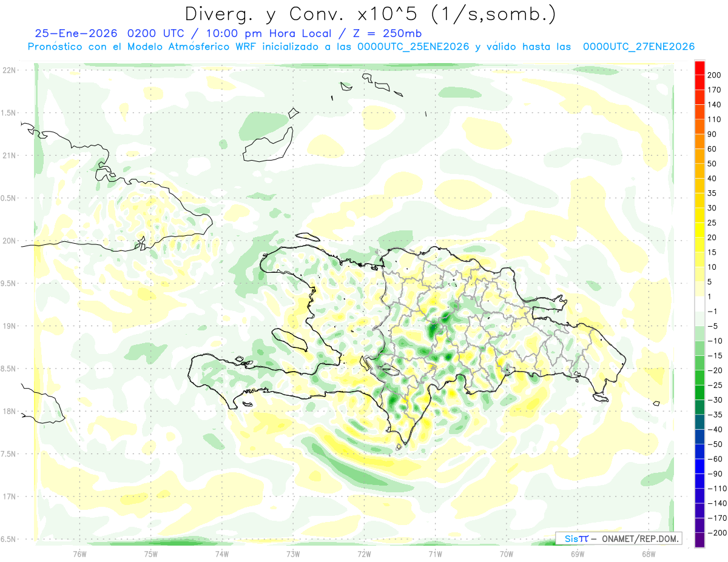
Task: Click the positive '25' color scale value
Action: [x=712, y=223]
